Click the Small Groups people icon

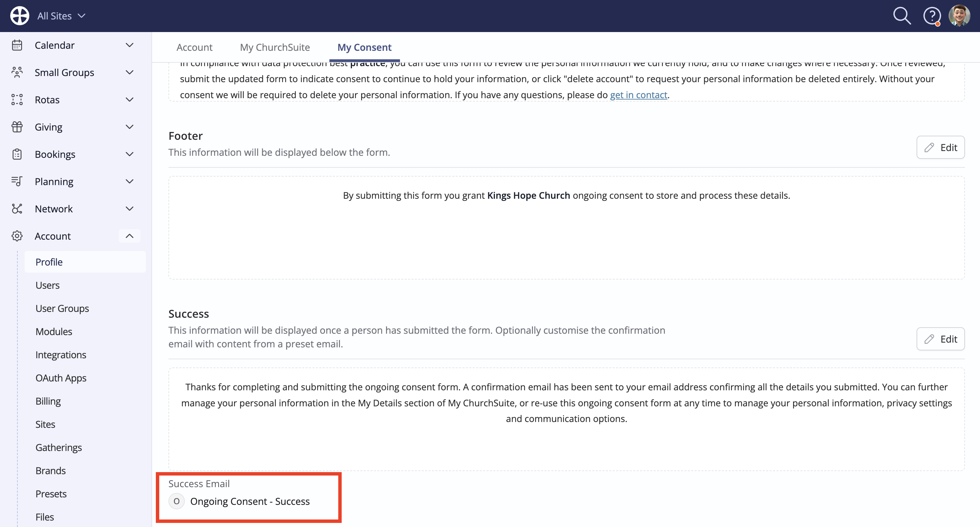[17, 72]
